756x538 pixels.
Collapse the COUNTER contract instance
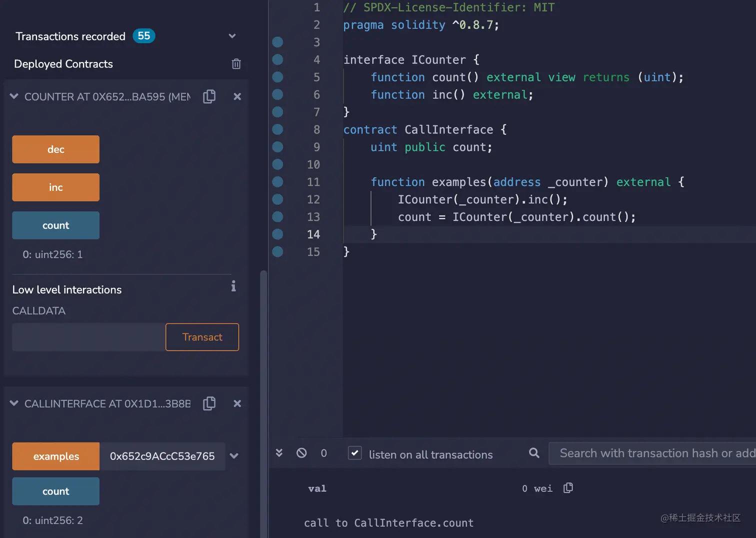14,96
